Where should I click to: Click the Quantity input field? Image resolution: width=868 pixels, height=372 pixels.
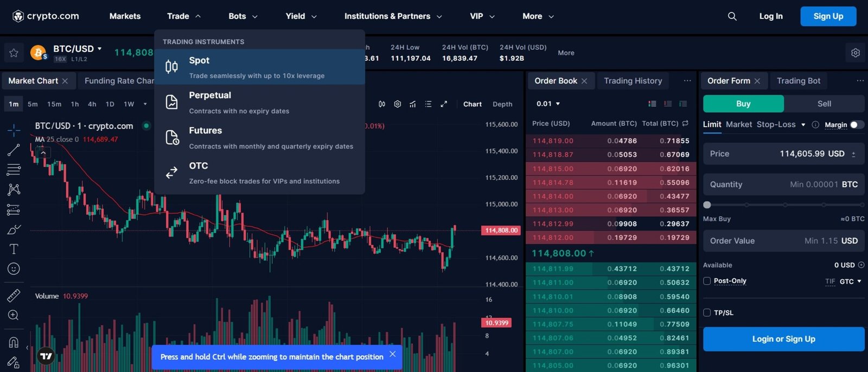click(783, 184)
